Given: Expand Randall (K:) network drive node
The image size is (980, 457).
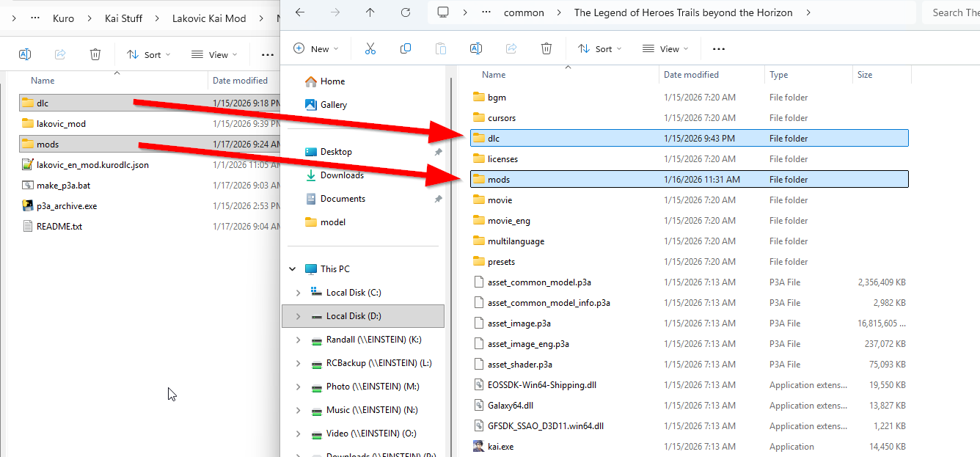Looking at the screenshot, I should click(x=298, y=340).
